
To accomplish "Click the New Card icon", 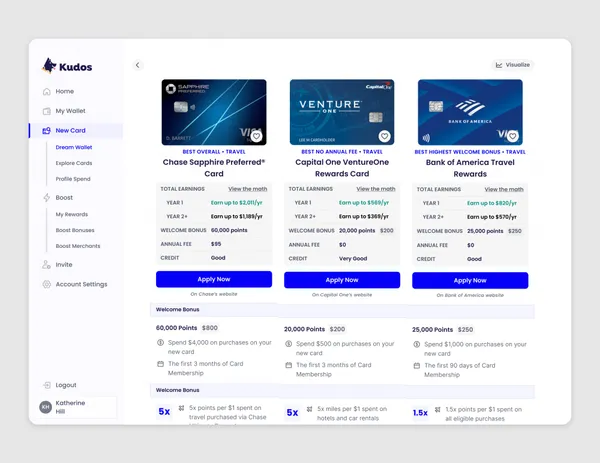I will [x=46, y=130].
